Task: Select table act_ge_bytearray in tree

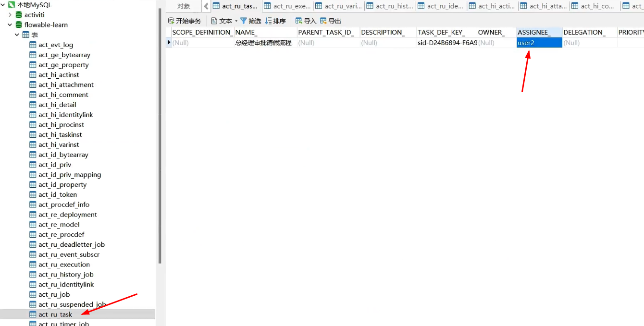Action: (64, 55)
